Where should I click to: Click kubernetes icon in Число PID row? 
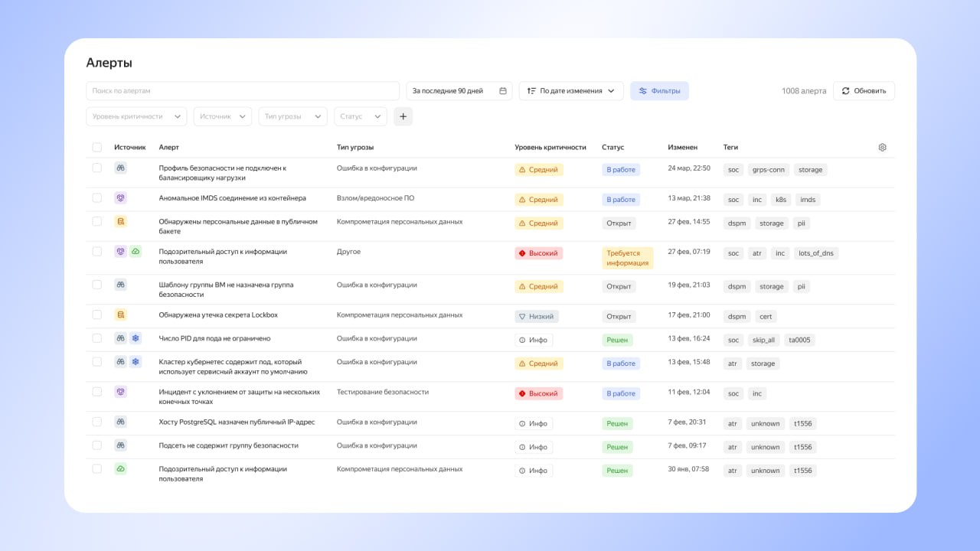(x=136, y=337)
